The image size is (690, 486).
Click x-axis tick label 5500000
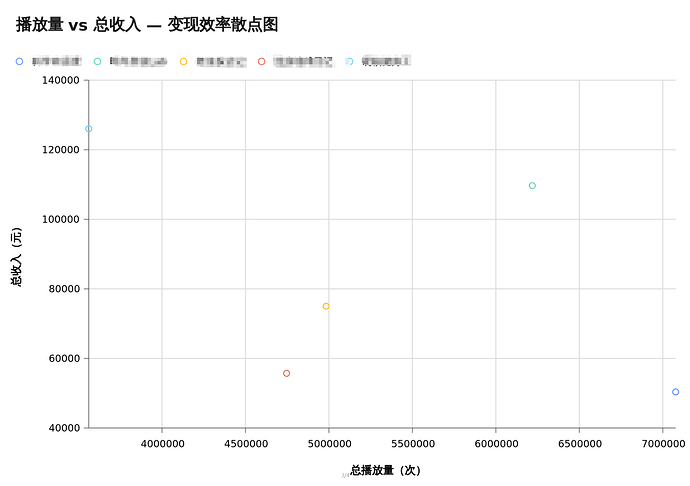pos(413,444)
